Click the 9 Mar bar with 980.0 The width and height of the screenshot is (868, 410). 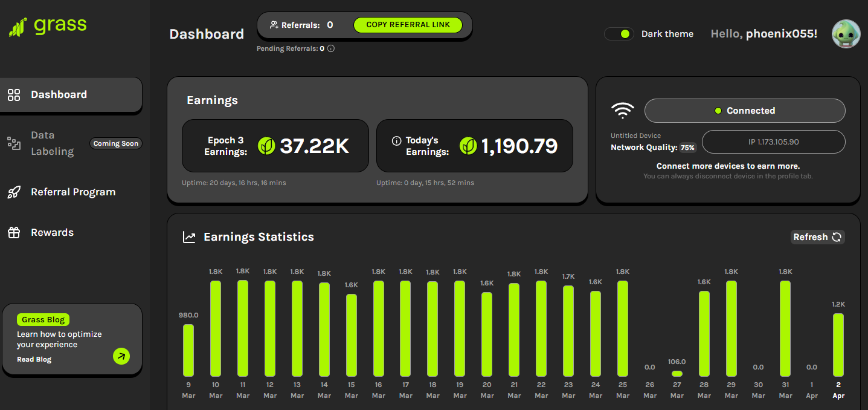[188, 351]
